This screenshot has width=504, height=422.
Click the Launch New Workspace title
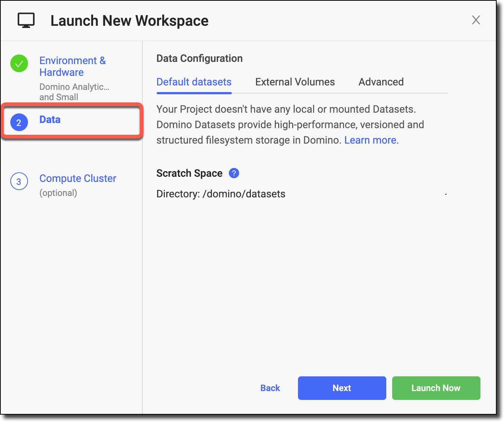click(x=129, y=21)
